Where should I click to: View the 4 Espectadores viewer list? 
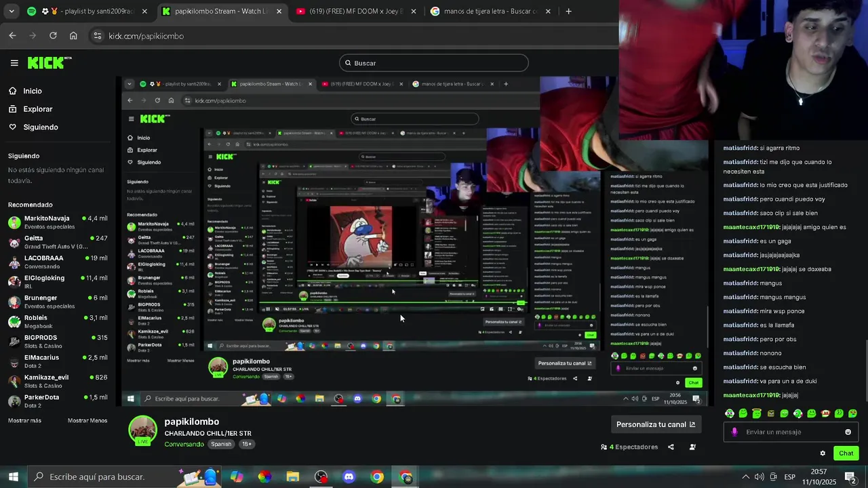(629, 447)
